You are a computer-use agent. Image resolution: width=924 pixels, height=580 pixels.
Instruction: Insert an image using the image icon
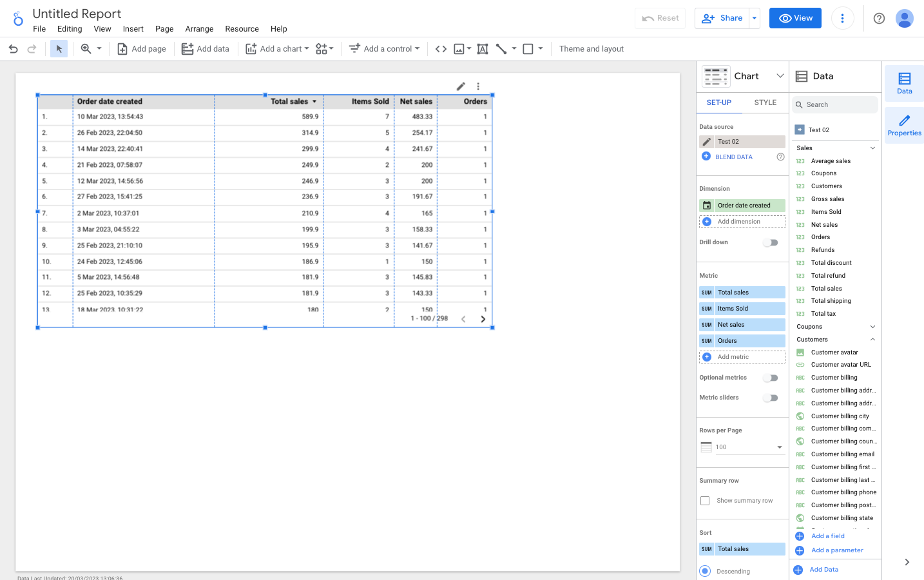tap(459, 49)
